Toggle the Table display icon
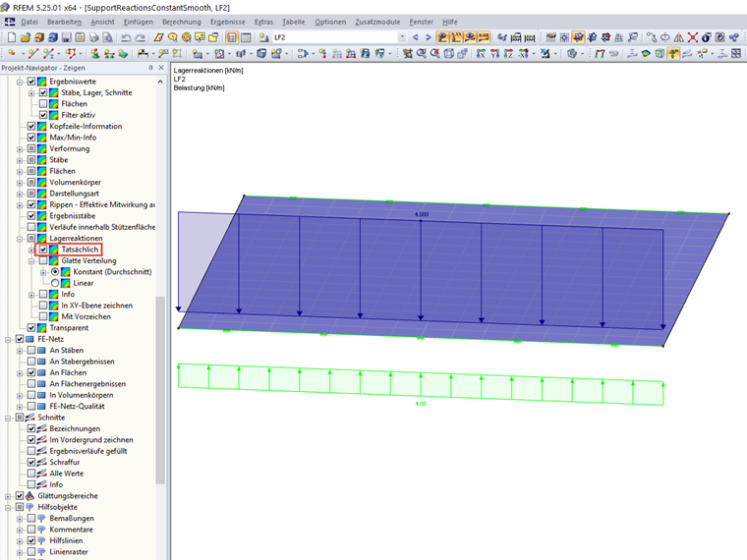The image size is (747, 560). [x=246, y=37]
